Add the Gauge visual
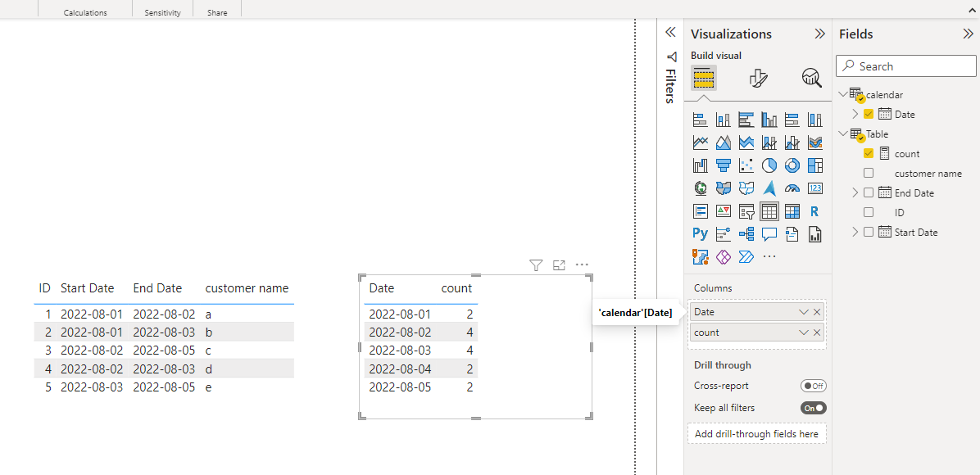 792,188
